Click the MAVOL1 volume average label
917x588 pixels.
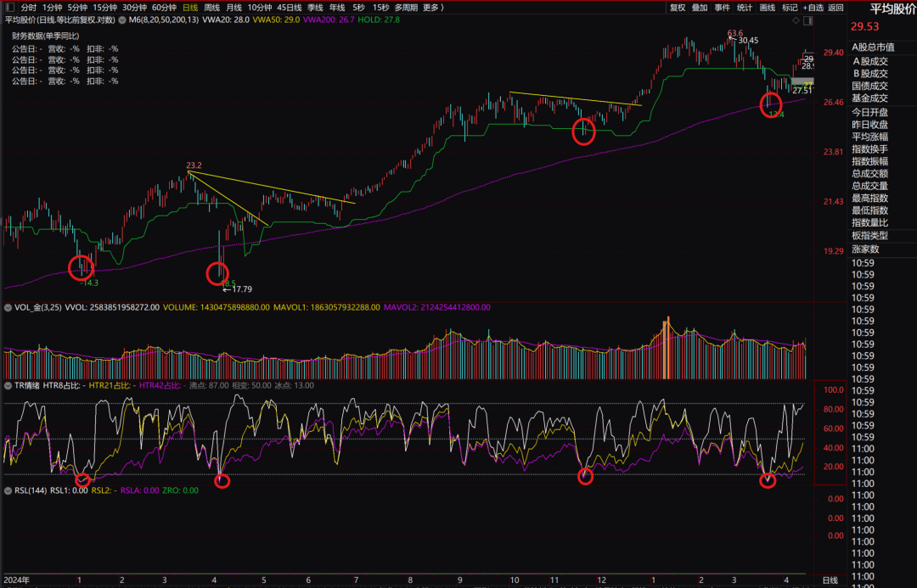pos(326,307)
